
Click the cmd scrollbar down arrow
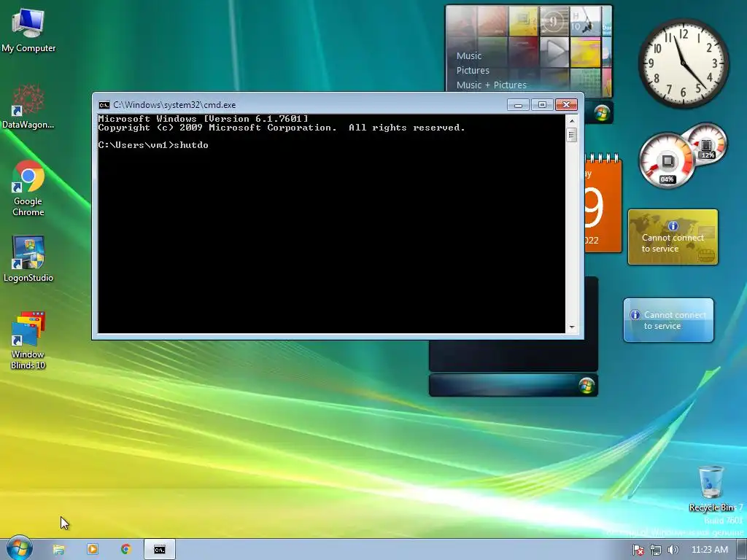572,327
